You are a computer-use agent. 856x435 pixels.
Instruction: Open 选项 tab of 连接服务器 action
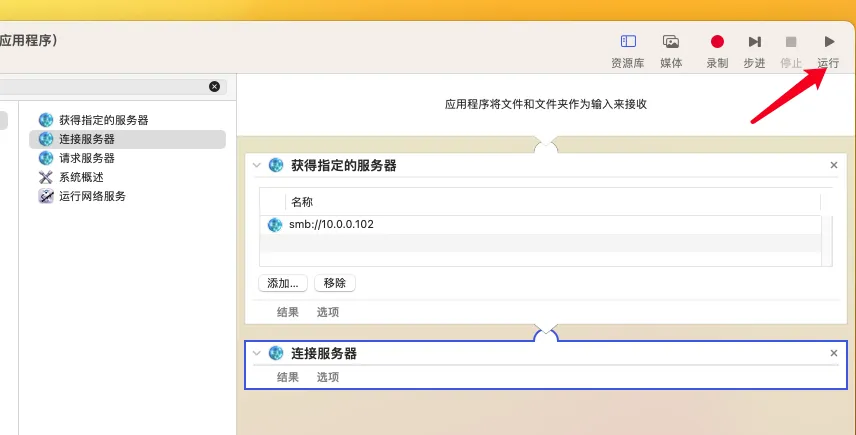click(x=328, y=377)
